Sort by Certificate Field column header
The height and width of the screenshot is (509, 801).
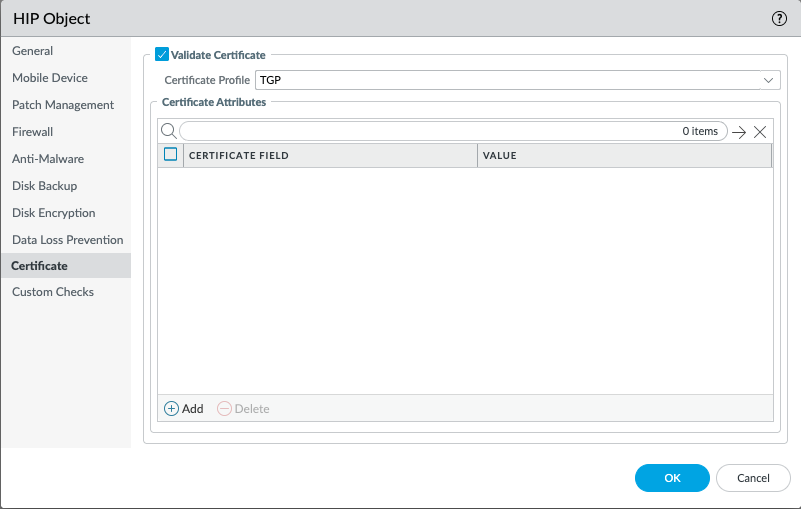point(330,155)
